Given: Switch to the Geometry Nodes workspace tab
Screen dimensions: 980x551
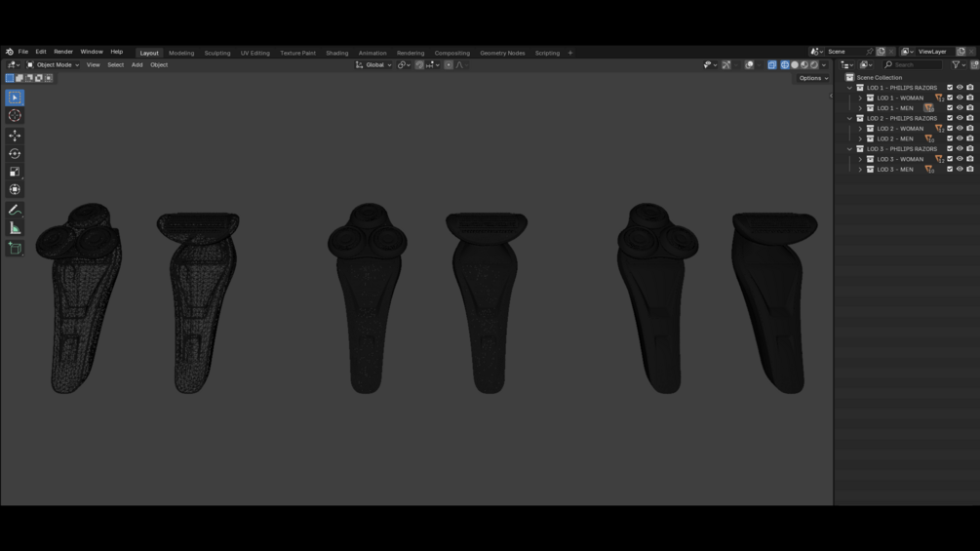Looking at the screenshot, I should (502, 53).
